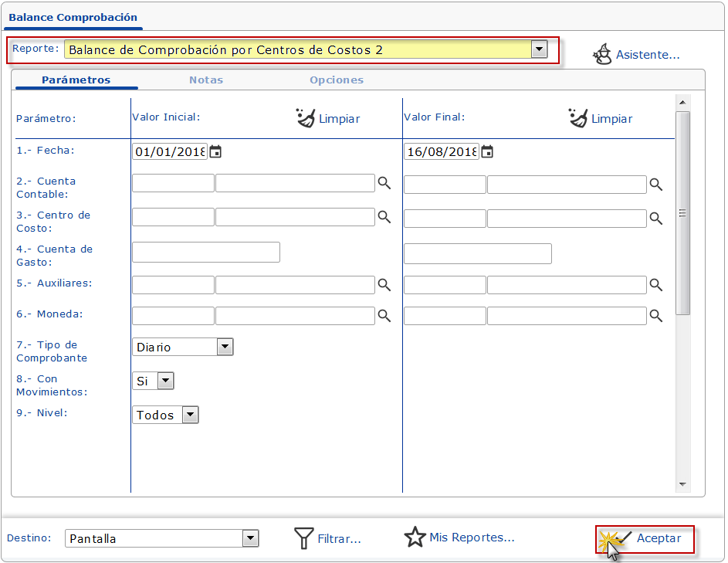Image resolution: width=728 pixels, height=563 pixels.
Task: Focus final Cuenta de Gasto field
Action: [478, 253]
